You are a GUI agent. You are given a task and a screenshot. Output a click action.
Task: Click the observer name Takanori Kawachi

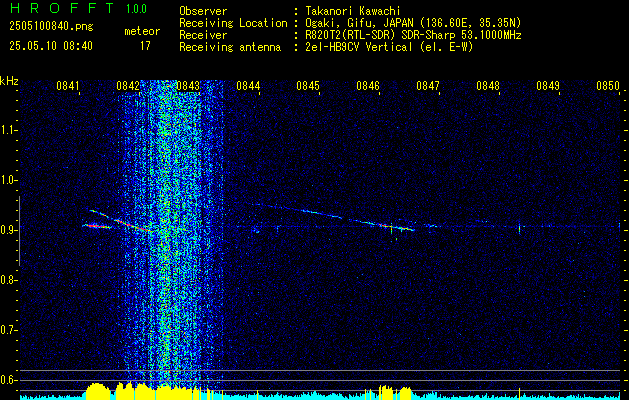353,12
